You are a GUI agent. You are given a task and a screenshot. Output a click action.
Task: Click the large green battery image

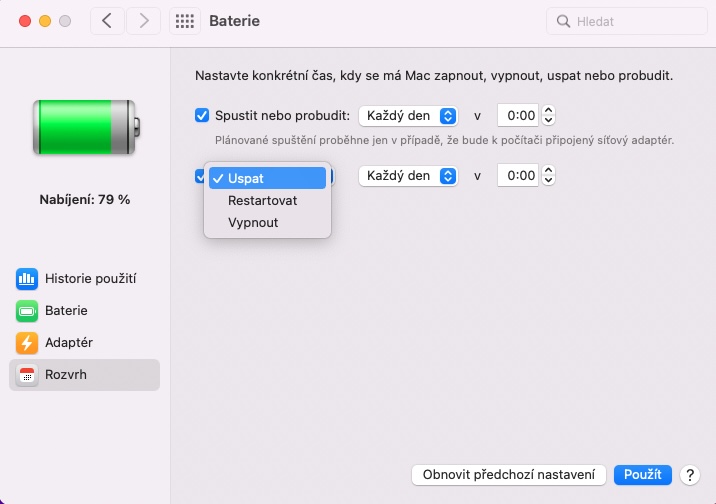(x=85, y=126)
